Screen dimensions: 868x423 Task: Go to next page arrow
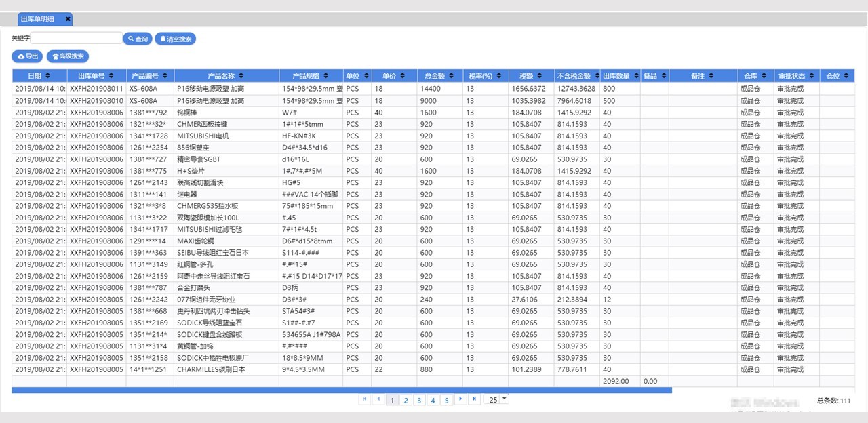460,399
